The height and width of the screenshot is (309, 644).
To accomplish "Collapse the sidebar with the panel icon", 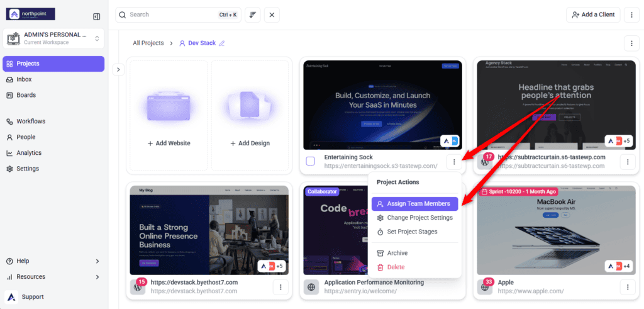I will tap(96, 17).
